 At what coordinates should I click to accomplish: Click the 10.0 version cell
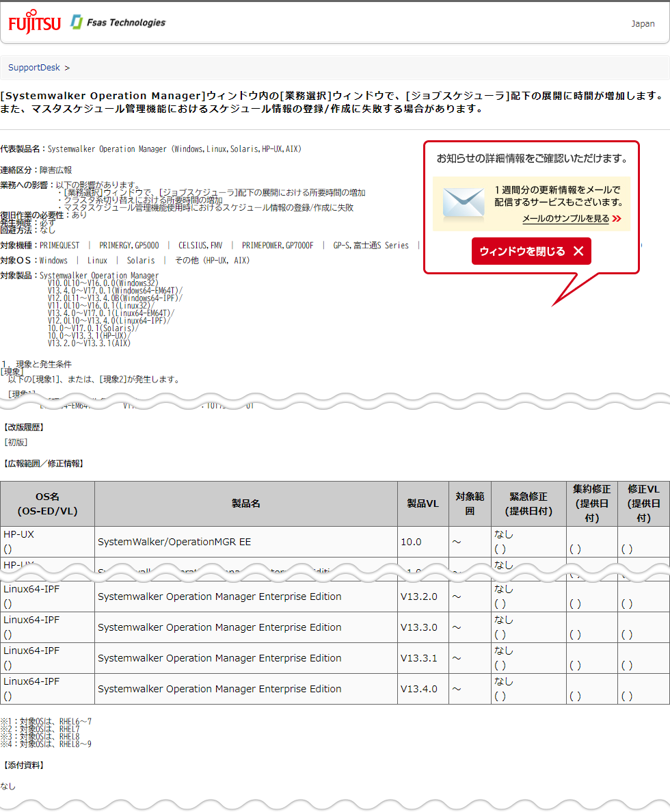click(x=423, y=542)
